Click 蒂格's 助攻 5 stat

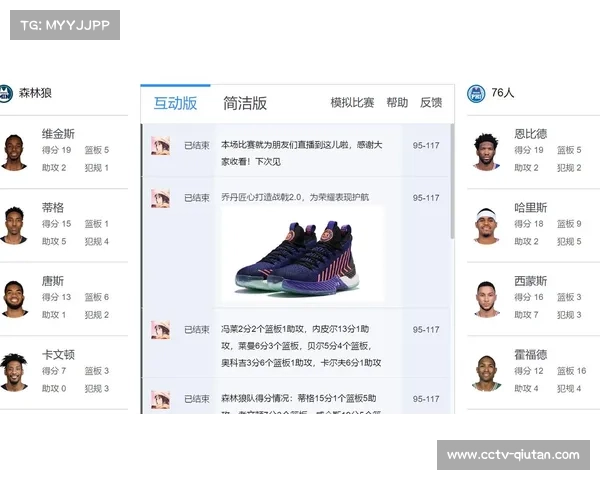pos(54,242)
